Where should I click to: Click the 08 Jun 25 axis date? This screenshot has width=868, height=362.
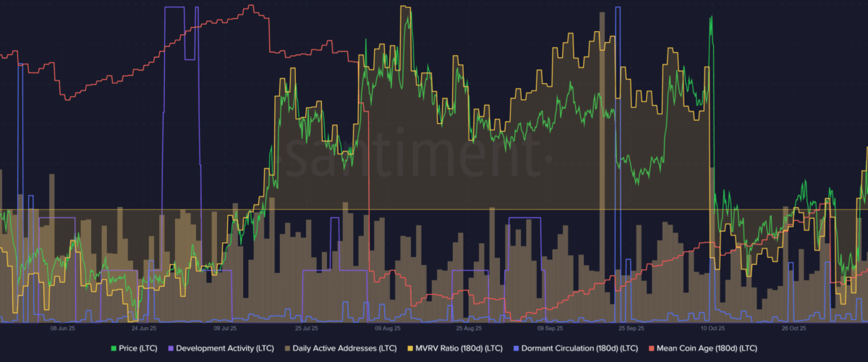point(63,328)
